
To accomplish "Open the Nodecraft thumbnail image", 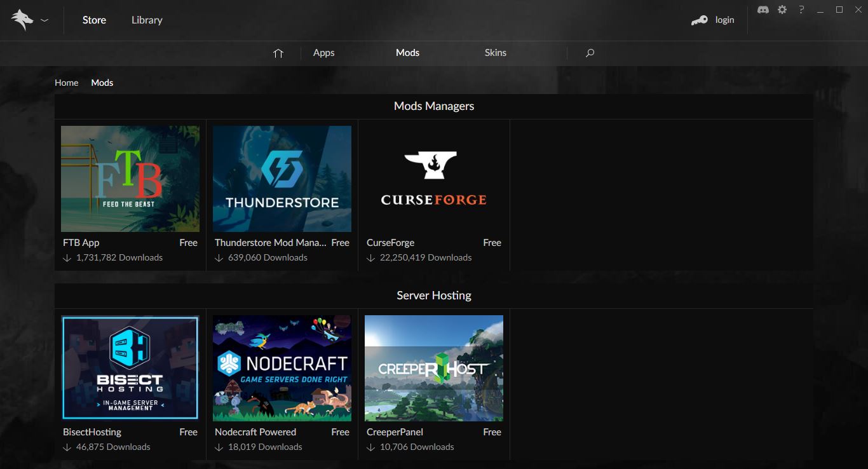I will click(x=282, y=368).
